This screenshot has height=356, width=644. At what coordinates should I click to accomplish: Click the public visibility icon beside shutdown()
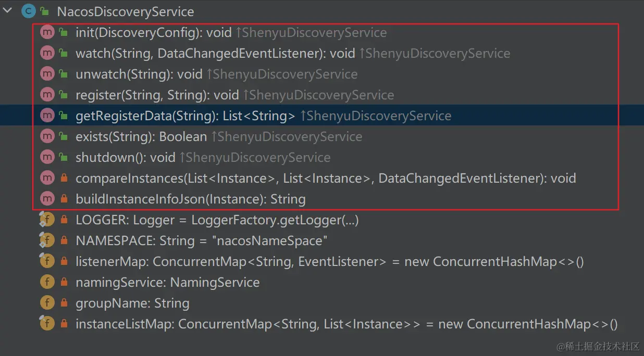click(64, 157)
